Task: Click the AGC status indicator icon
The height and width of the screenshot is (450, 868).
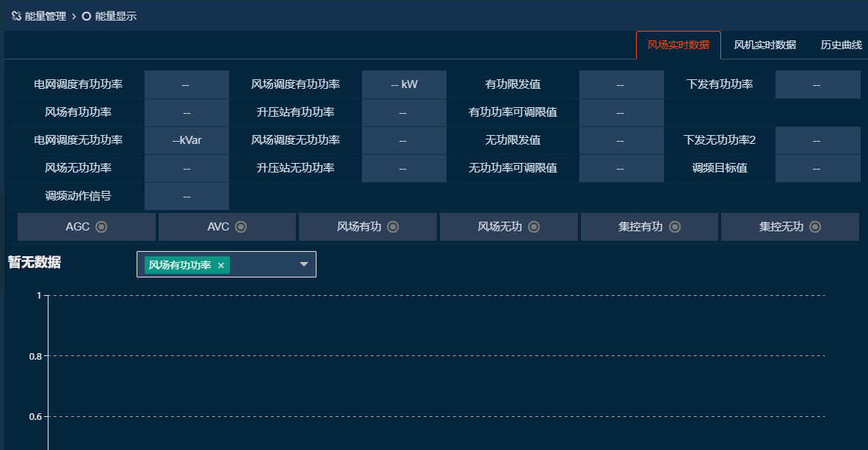Action: 101,227
